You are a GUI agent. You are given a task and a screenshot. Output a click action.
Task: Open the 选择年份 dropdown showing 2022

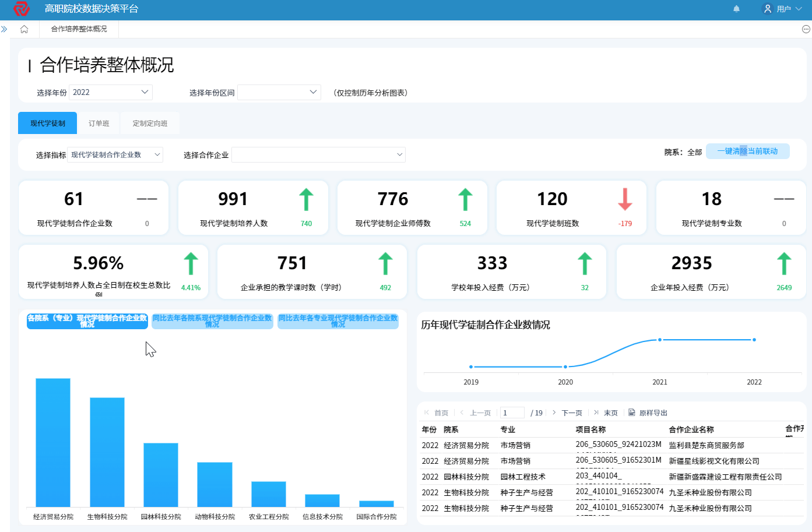[110, 92]
